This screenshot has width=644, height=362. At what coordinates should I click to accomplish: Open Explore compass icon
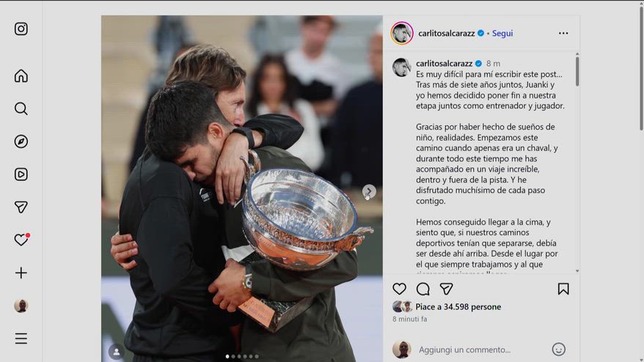click(21, 141)
